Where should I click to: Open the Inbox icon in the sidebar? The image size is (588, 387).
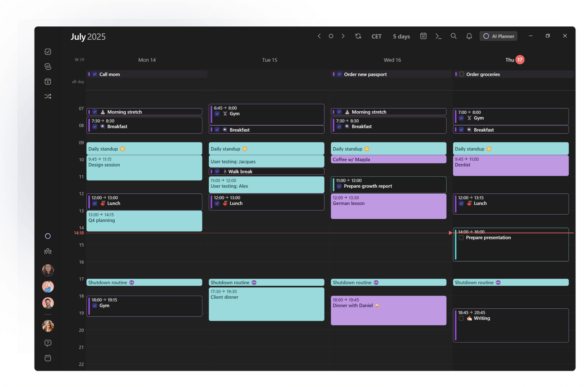tap(48, 81)
